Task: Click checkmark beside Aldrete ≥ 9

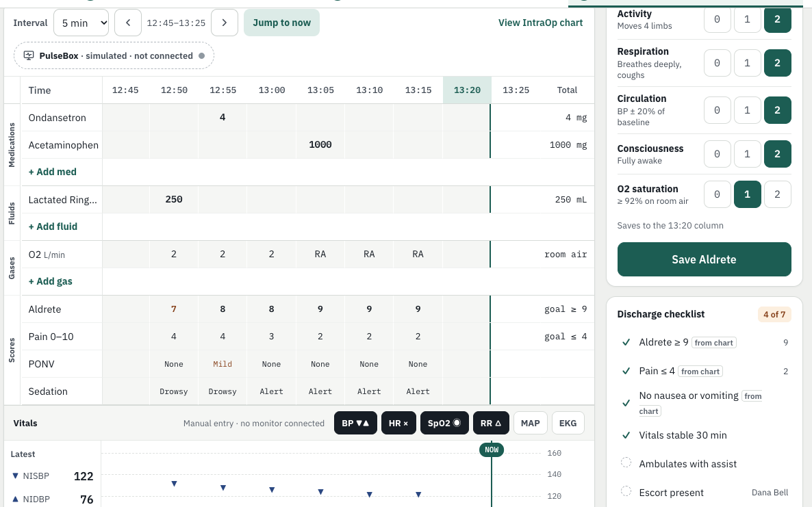Action: coord(626,342)
